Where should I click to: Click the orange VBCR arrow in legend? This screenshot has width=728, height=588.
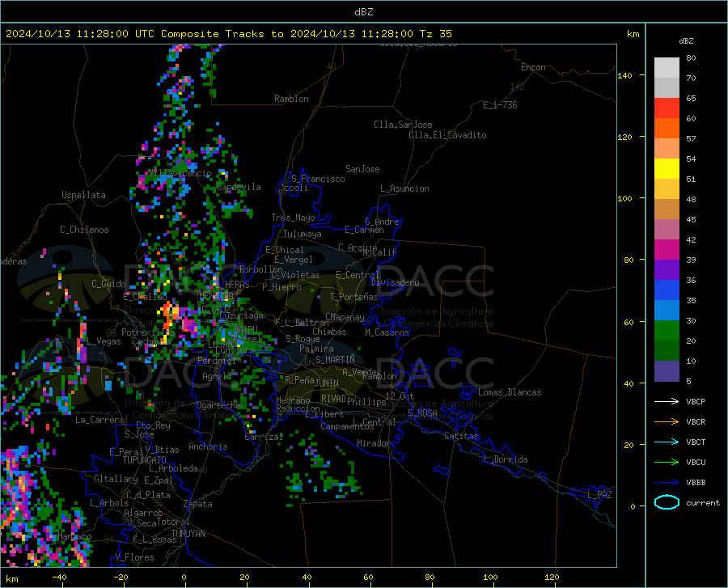point(667,422)
